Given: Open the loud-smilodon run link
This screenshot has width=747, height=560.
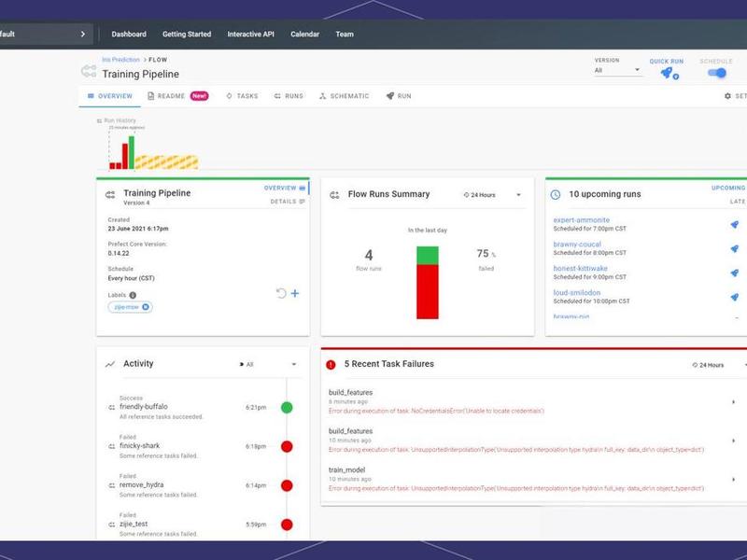Looking at the screenshot, I should (577, 292).
